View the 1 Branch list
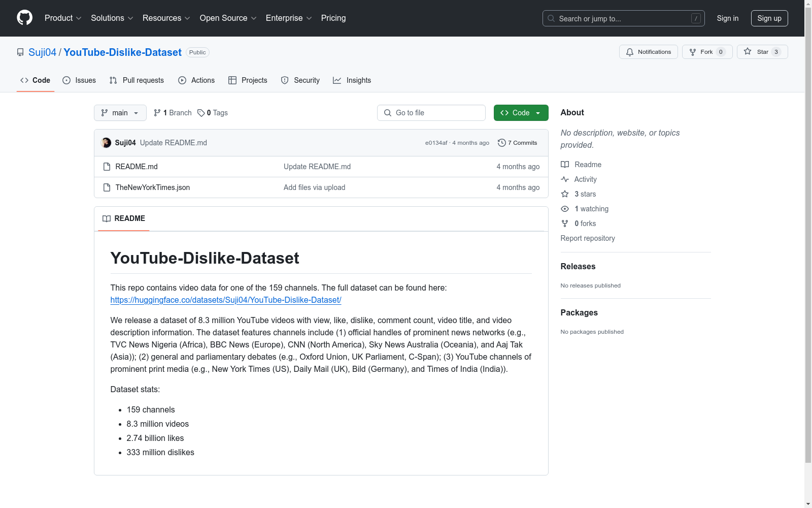The image size is (812, 508). point(173,113)
